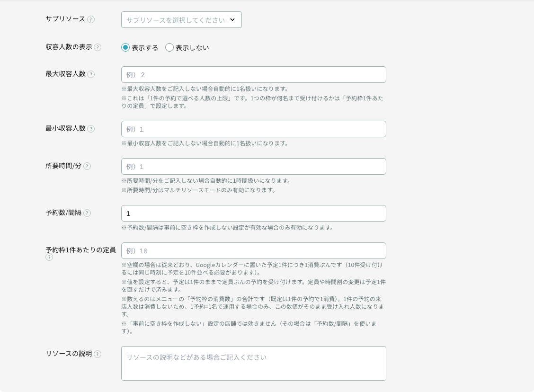Click help icon next to 所要時間/分
Viewport: 534px width, 392px height.
coord(87,166)
